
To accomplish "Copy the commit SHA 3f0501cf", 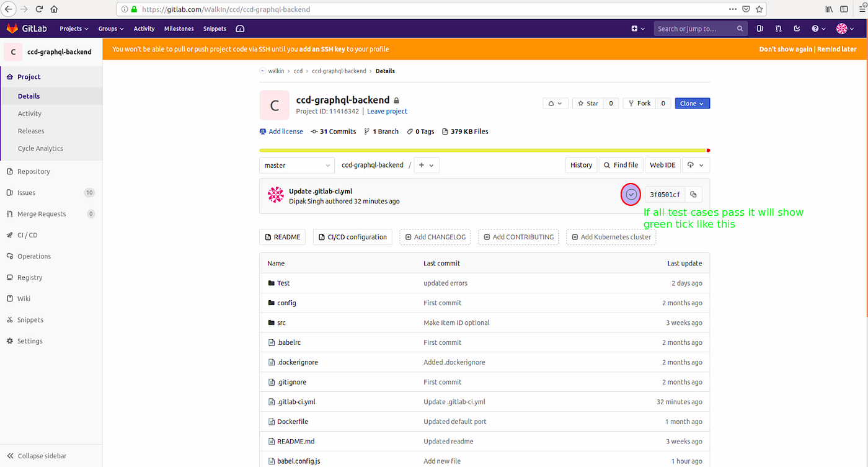I will tap(694, 194).
